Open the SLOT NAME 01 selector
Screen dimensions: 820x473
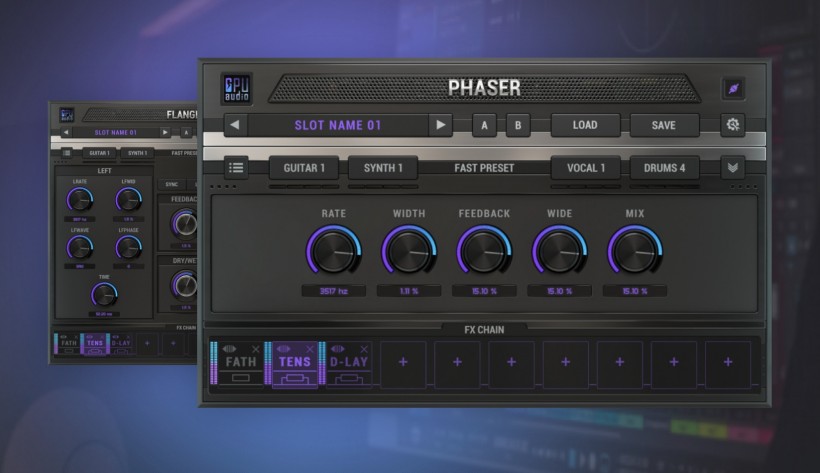338,125
